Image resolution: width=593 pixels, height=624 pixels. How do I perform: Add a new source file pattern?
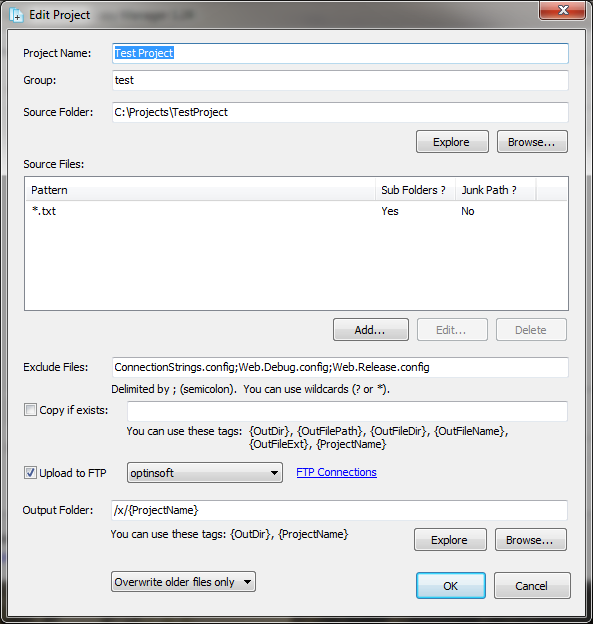coord(371,330)
